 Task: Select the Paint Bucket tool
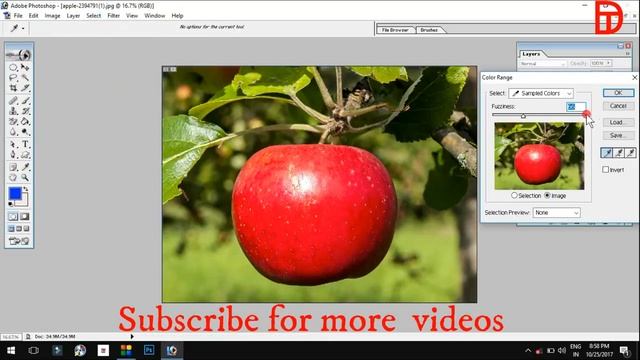pos(25,122)
